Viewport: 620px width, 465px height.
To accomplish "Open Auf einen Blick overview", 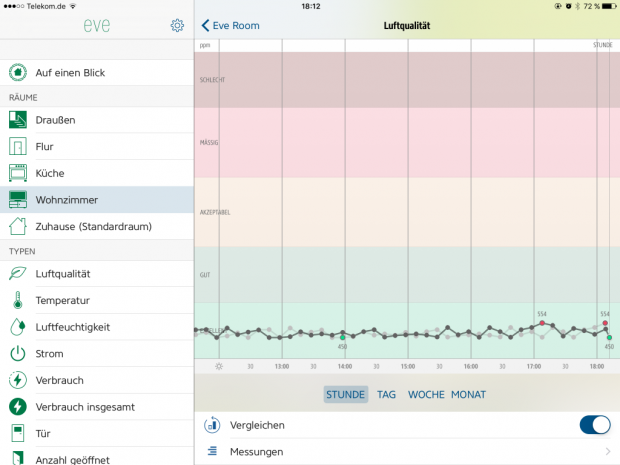I will [97, 72].
